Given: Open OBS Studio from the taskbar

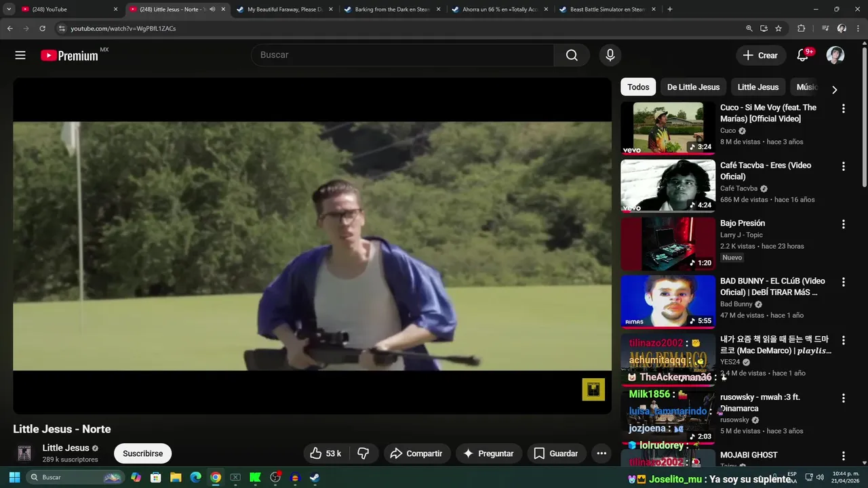Looking at the screenshot, I should [275, 477].
